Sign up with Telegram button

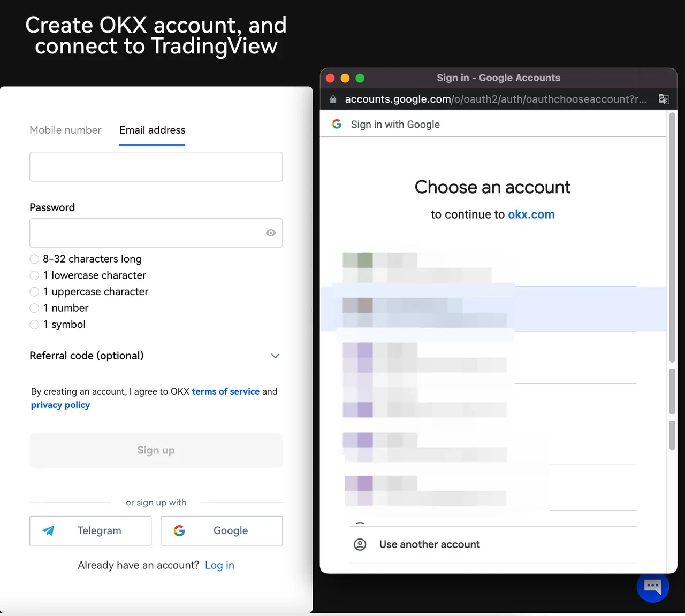[90, 530]
